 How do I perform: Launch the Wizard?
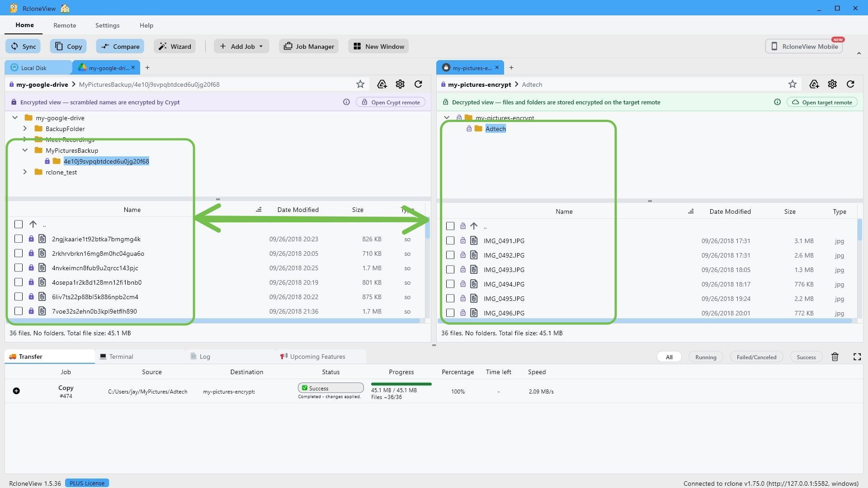tap(175, 46)
